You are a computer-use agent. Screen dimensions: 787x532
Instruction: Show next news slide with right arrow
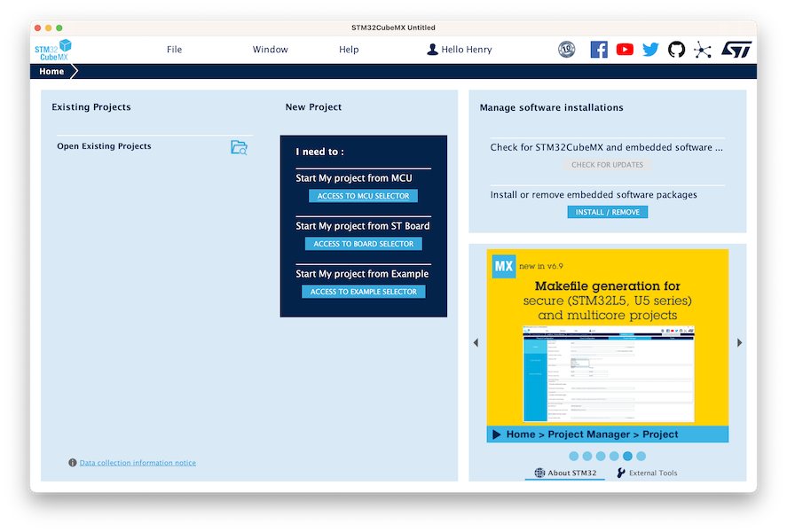739,343
